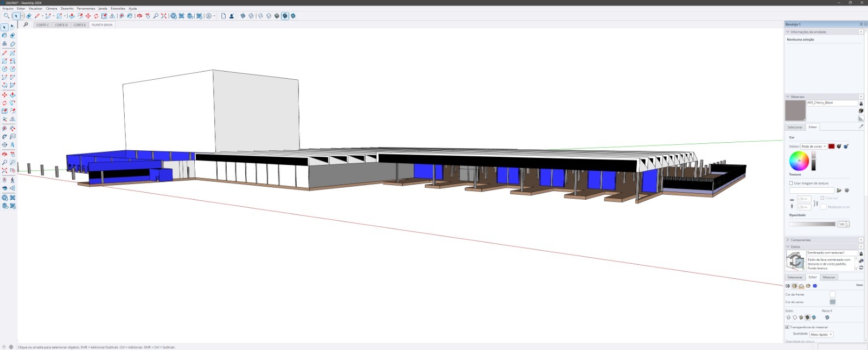This screenshot has width=868, height=350.
Task: Select the Move tool in top toolbar
Action: [x=88, y=16]
